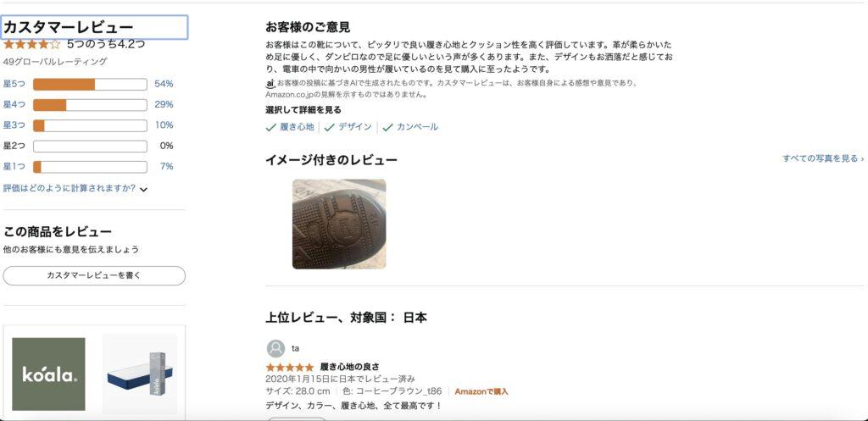The image size is (868, 421).
Task: Click the 星1つ 7% percentage link
Action: pyautogui.click(x=167, y=167)
